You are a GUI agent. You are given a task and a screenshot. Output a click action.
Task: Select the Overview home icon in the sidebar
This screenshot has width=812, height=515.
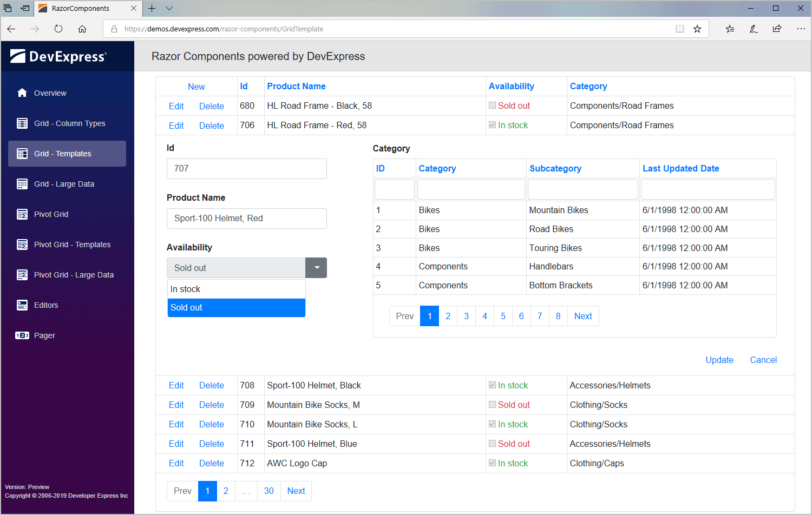(x=22, y=93)
